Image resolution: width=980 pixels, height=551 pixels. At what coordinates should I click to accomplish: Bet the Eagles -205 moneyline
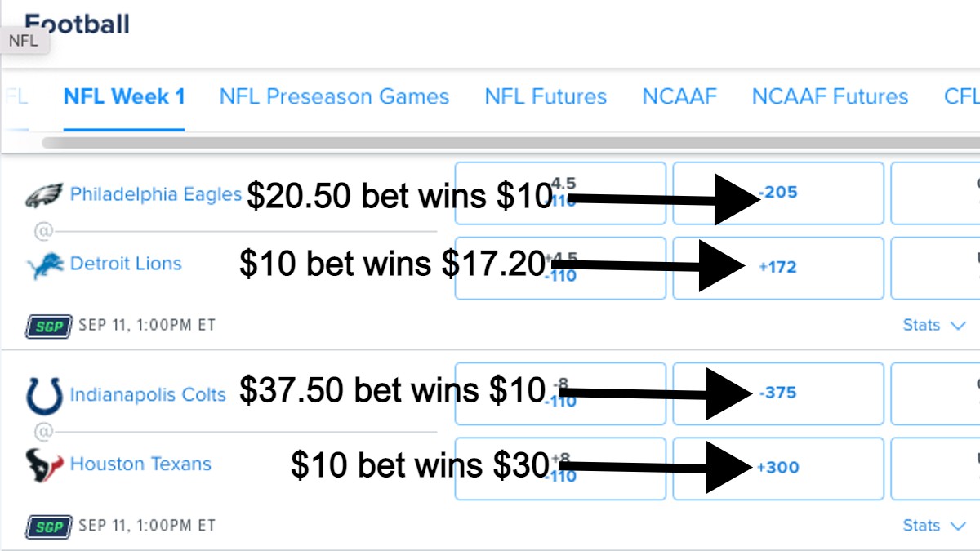click(777, 193)
